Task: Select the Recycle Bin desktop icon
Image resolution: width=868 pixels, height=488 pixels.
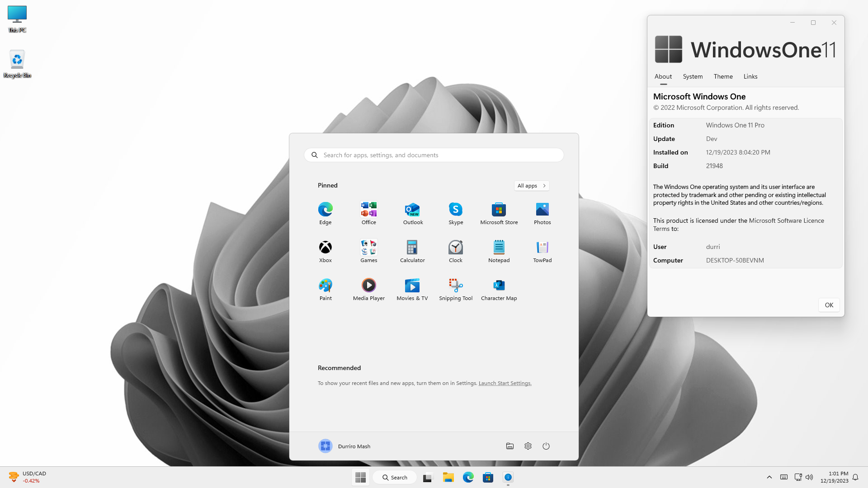Action: coord(17,64)
